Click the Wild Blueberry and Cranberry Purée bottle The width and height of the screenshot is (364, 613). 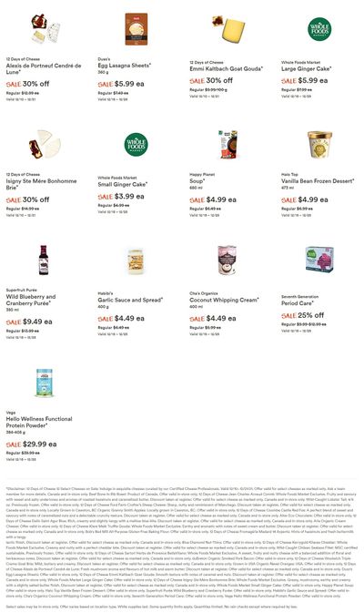pyautogui.click(x=44, y=260)
